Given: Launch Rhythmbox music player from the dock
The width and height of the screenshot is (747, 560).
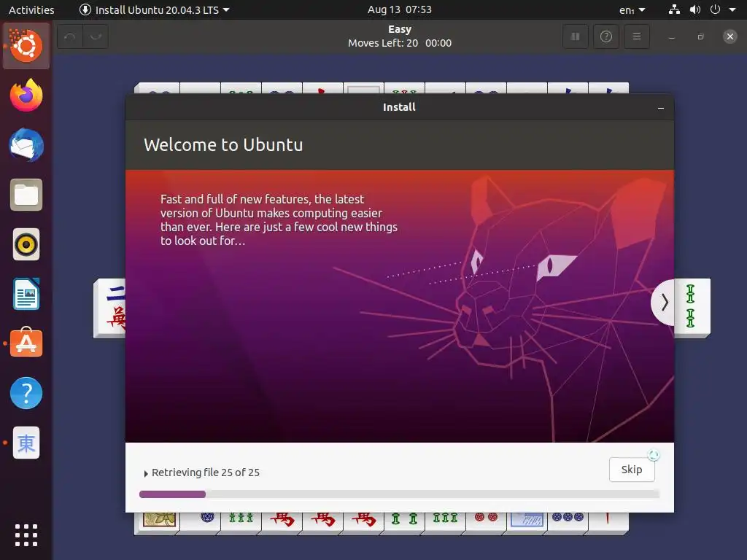Looking at the screenshot, I should pyautogui.click(x=26, y=245).
